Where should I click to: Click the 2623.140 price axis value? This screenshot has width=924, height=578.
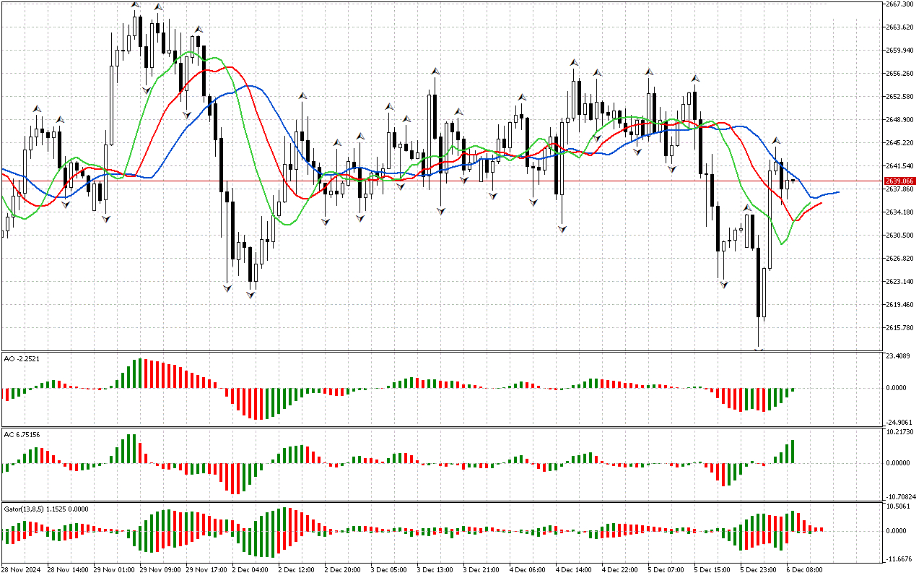[x=901, y=282]
